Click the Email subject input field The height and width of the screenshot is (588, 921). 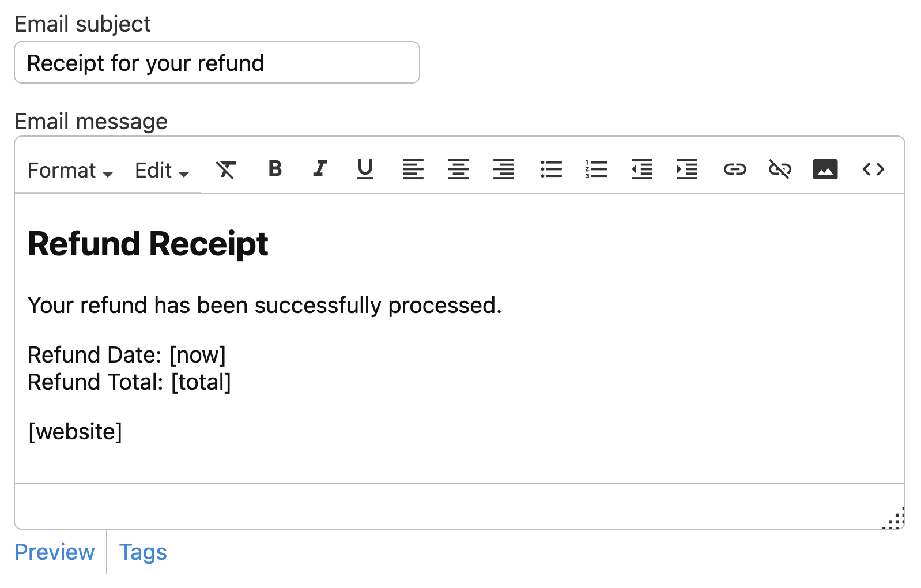[x=217, y=63]
